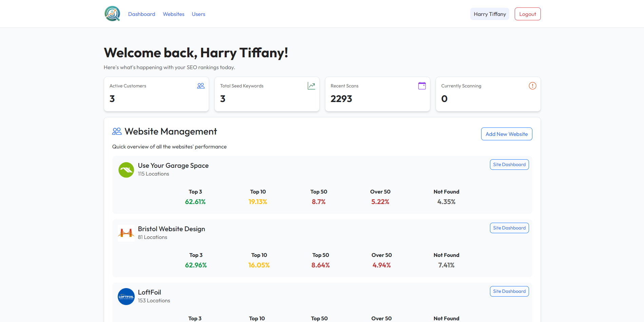This screenshot has width=644, height=322.
Task: Click the SEO rankings app logo
Action: point(112,14)
